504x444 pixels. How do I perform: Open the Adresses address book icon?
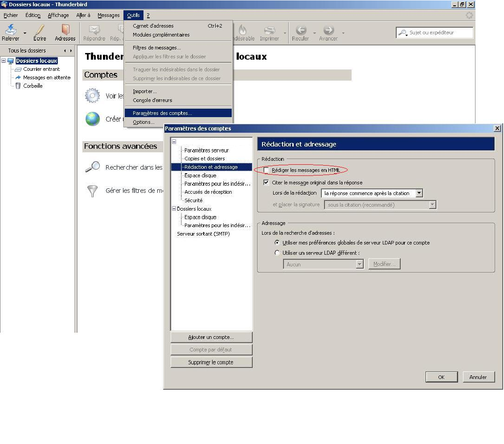point(65,29)
